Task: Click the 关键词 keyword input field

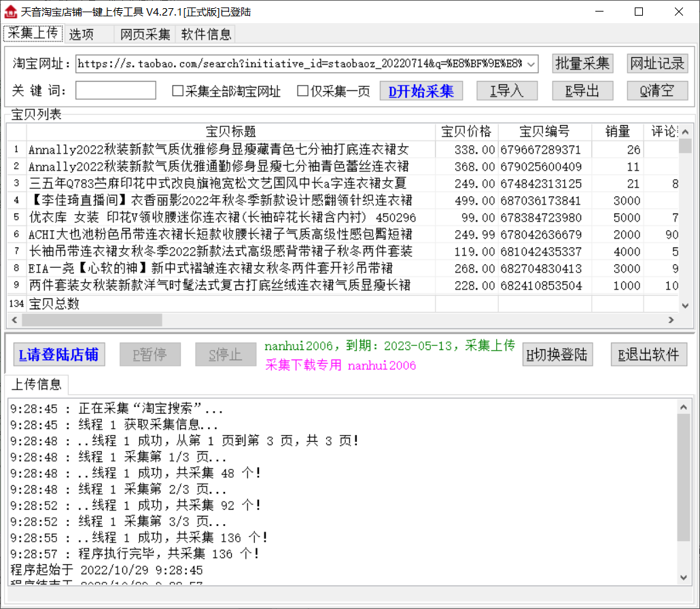Action: [116, 91]
